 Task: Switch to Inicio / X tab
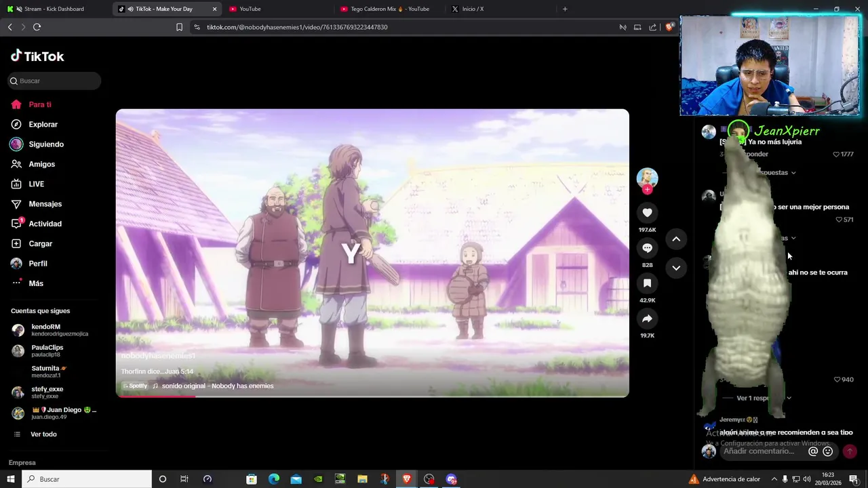(500, 9)
